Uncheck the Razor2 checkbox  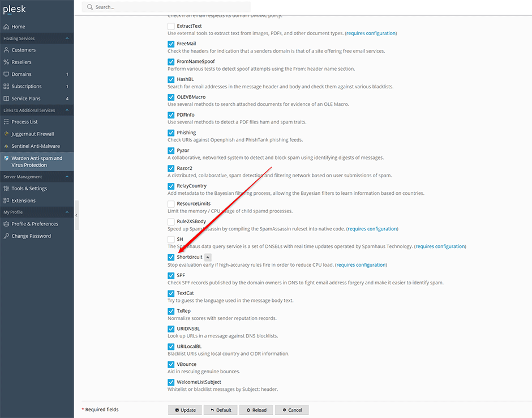[171, 168]
